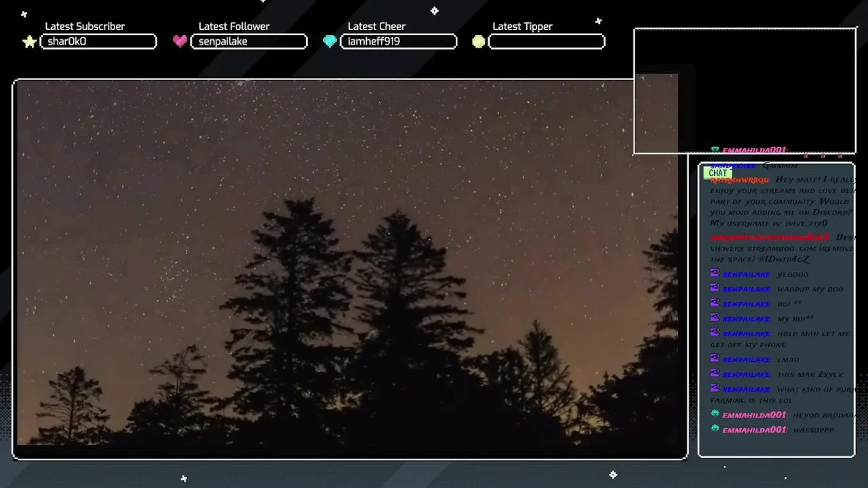Click the badge icon next to 'yeoooo' message
The image size is (868, 488).
click(714, 273)
